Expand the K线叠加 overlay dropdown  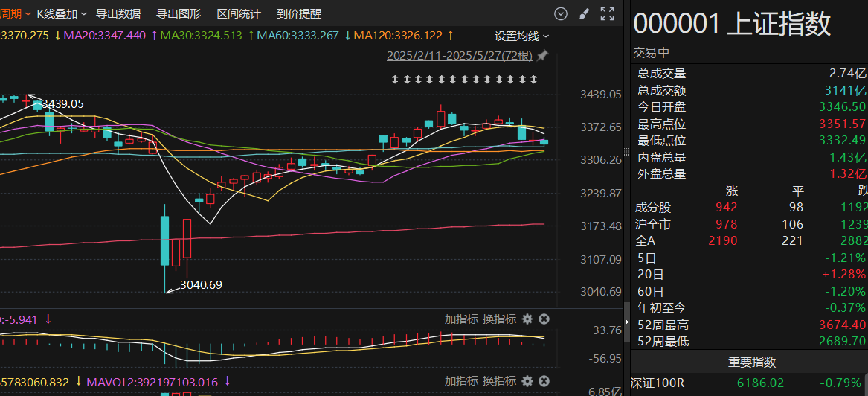pyautogui.click(x=62, y=14)
